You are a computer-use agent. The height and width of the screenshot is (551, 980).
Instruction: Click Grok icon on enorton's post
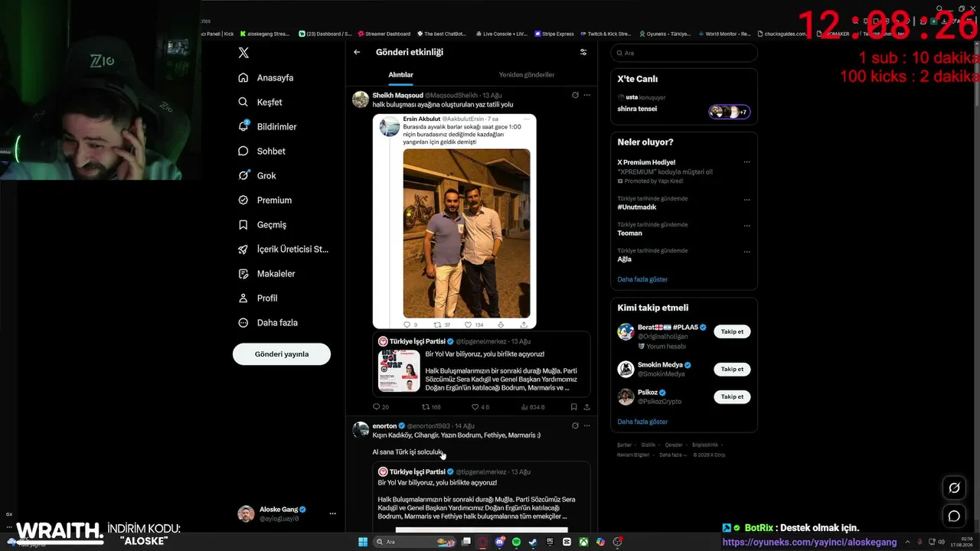pos(575,425)
